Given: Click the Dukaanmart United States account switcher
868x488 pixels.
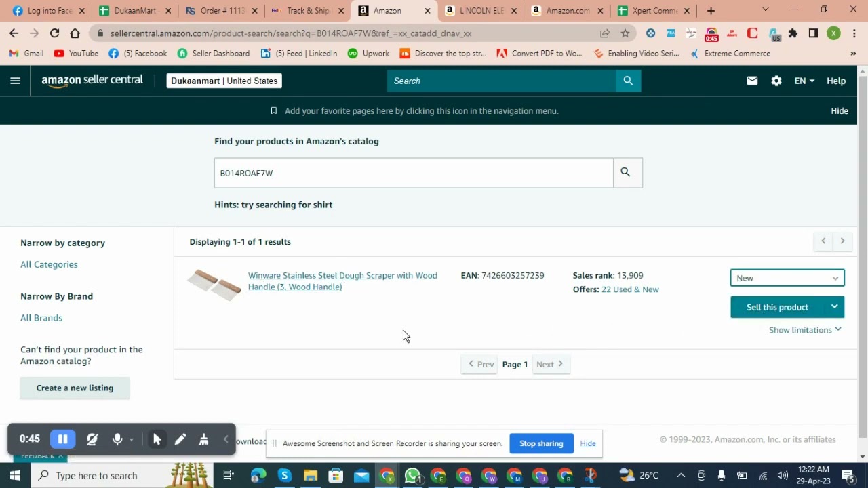Looking at the screenshot, I should 224,81.
